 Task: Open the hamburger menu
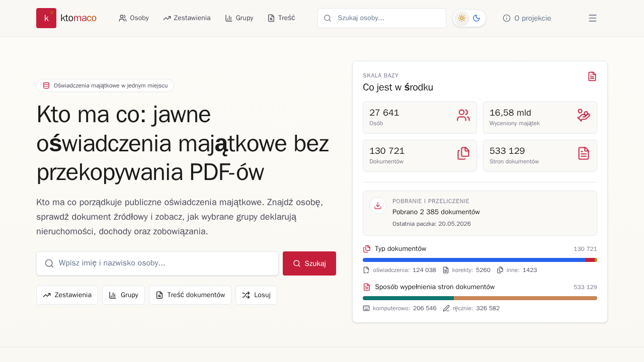pos(593,18)
